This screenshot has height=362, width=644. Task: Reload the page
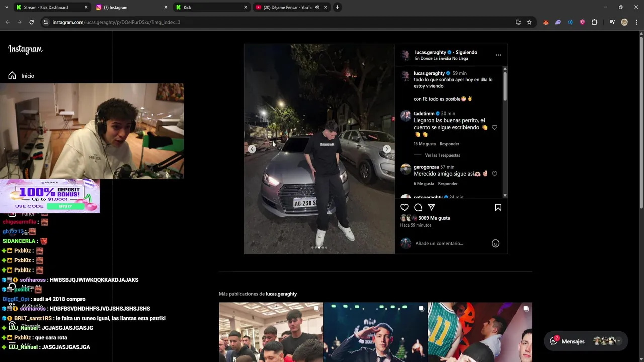(31, 22)
